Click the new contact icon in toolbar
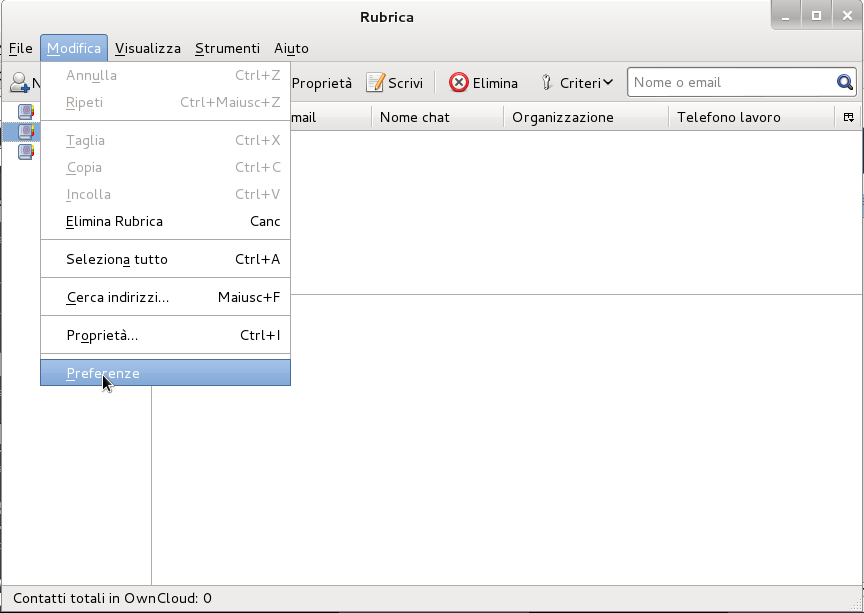Viewport: 864px width, 613px height. (19, 83)
